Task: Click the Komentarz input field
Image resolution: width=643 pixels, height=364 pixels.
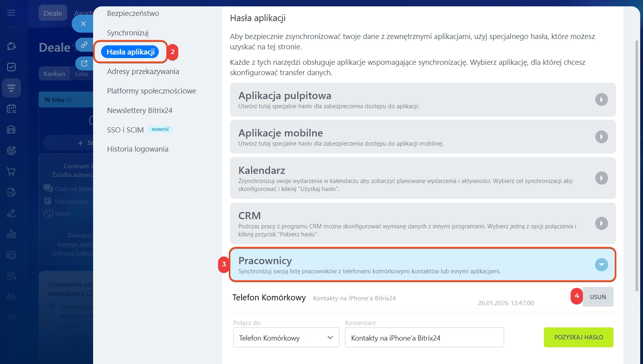Action: click(424, 338)
